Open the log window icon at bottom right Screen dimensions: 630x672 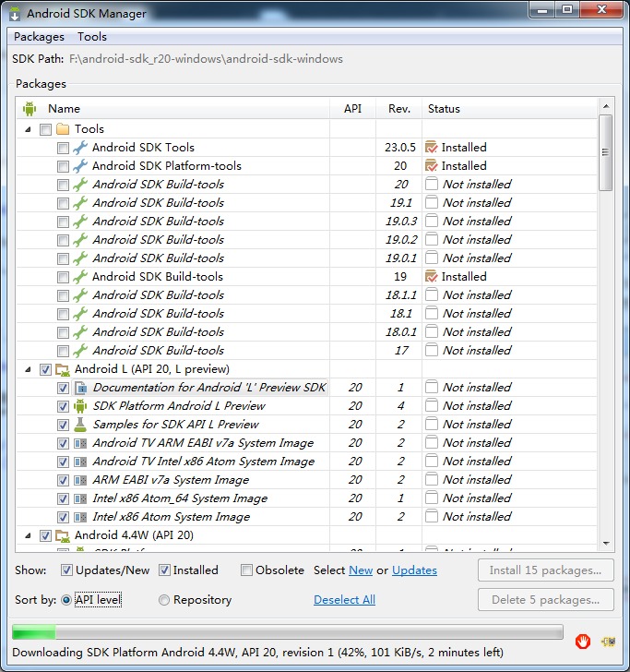click(608, 642)
